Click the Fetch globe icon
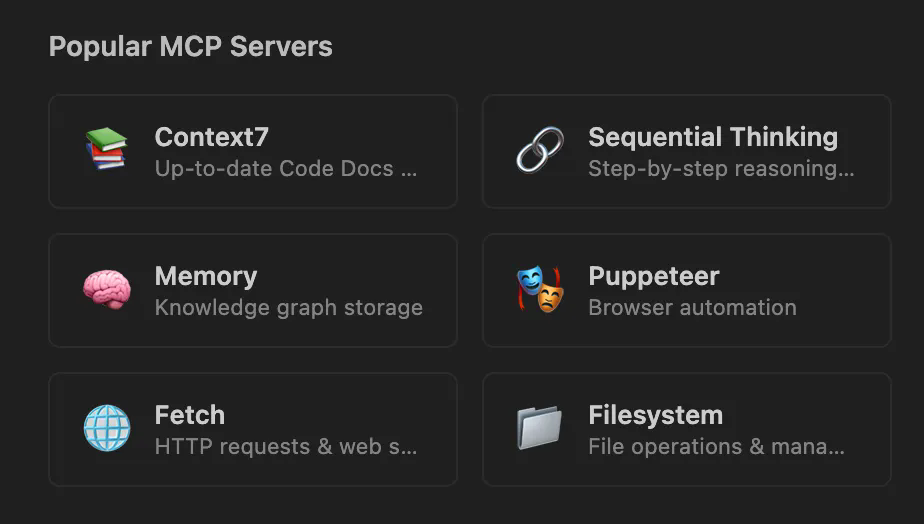924x524 pixels. pos(107,428)
